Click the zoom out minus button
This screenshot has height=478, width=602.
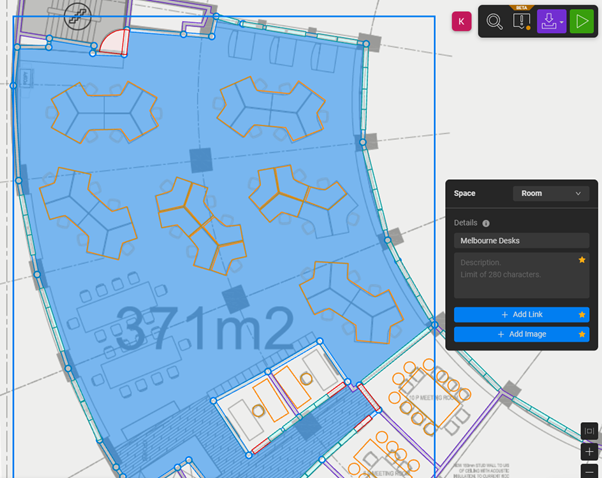[590, 471]
